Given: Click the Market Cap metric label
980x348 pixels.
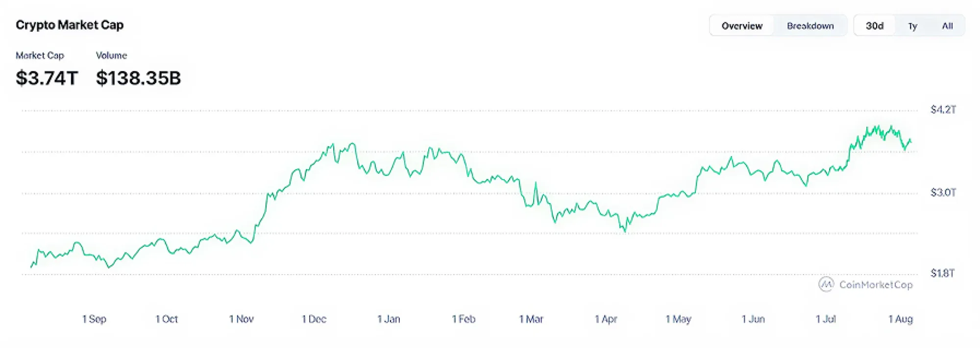Looking at the screenshot, I should coord(40,55).
